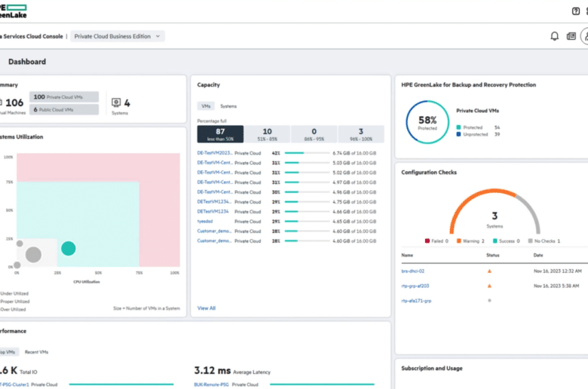Click the Unprotected blue legend swatch

458,134
